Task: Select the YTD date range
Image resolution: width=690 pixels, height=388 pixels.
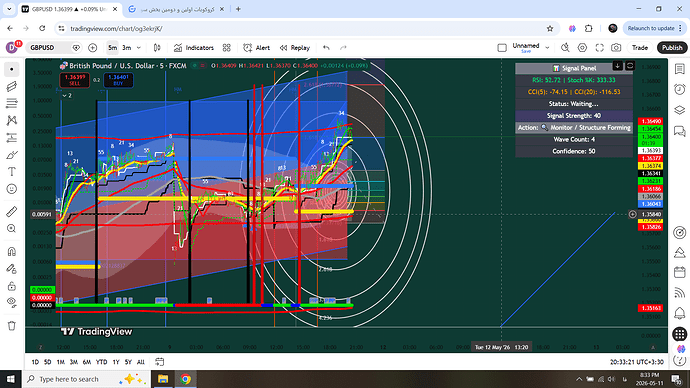Action: [102, 362]
